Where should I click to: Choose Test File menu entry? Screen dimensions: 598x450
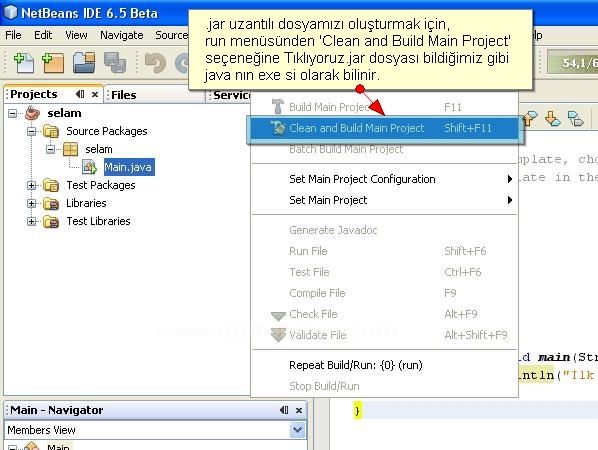pos(384,272)
